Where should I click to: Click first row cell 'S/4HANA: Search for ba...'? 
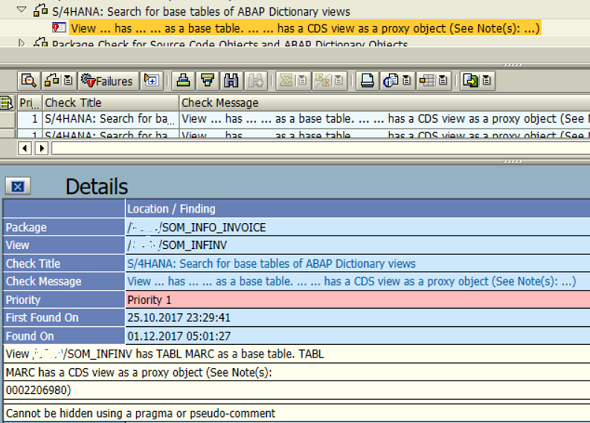pos(110,119)
